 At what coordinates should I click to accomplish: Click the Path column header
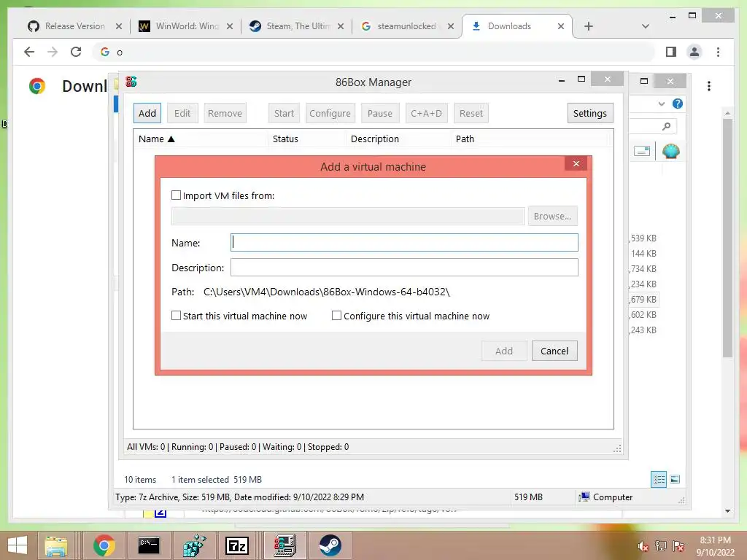529,139
